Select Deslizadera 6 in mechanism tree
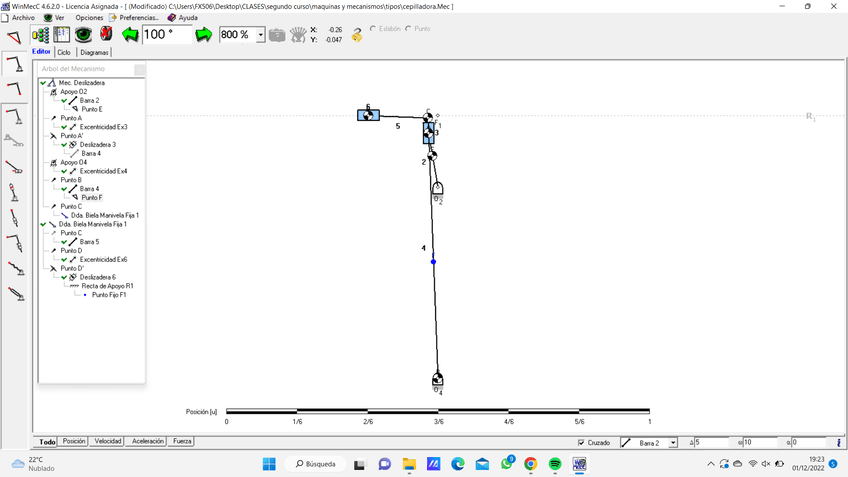 pyautogui.click(x=98, y=277)
